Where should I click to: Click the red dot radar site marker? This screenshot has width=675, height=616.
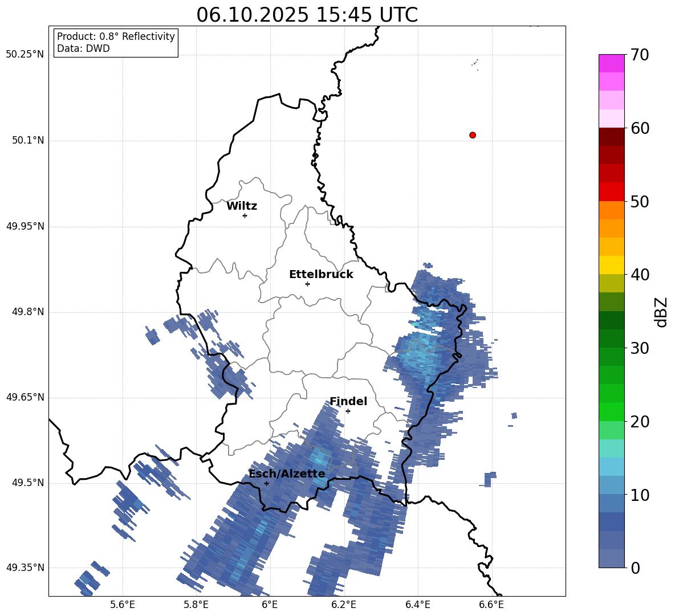(472, 135)
